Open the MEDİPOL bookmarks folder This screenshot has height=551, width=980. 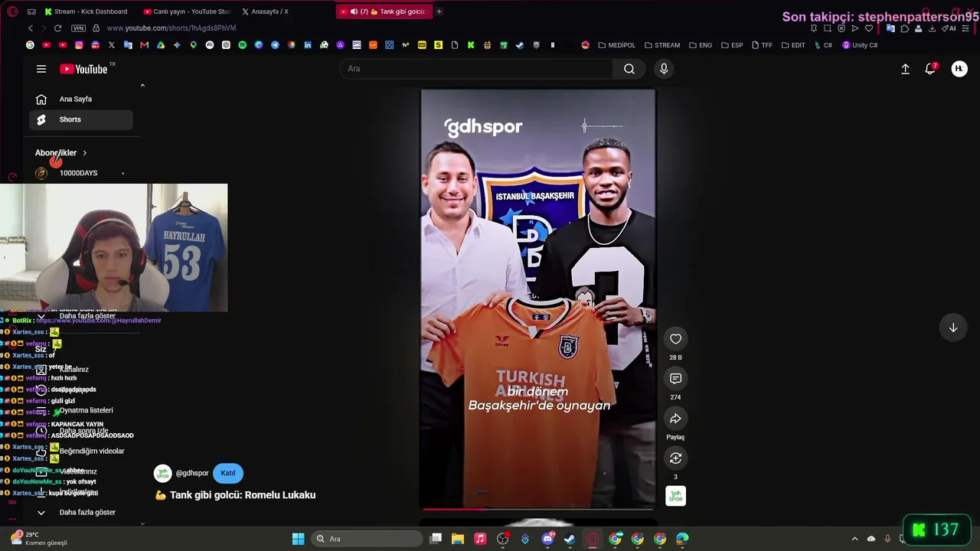click(617, 45)
